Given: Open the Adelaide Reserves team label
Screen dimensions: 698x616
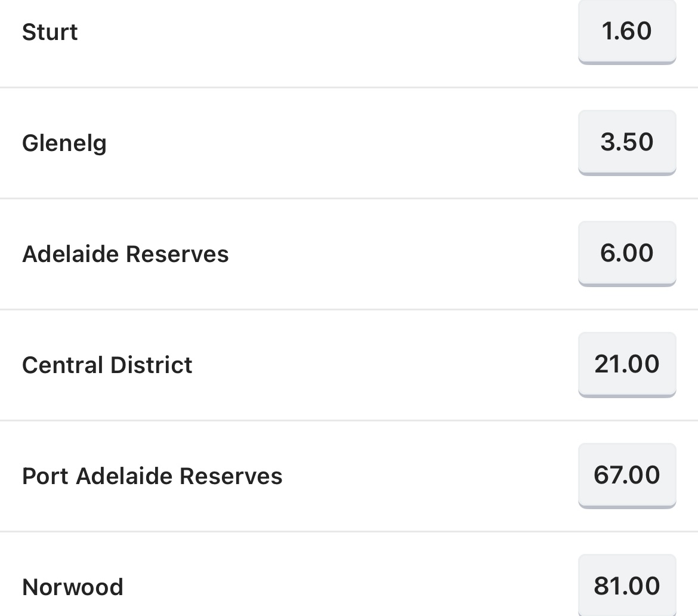Looking at the screenshot, I should coord(125,254).
